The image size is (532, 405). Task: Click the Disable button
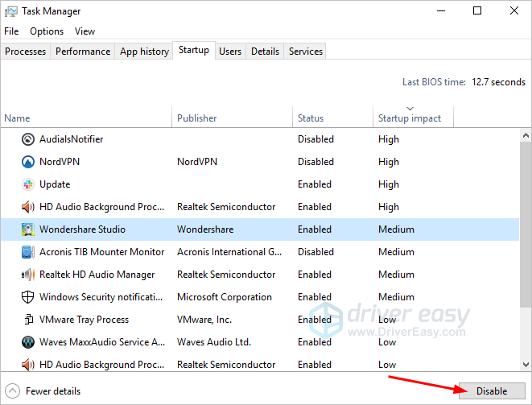click(492, 391)
